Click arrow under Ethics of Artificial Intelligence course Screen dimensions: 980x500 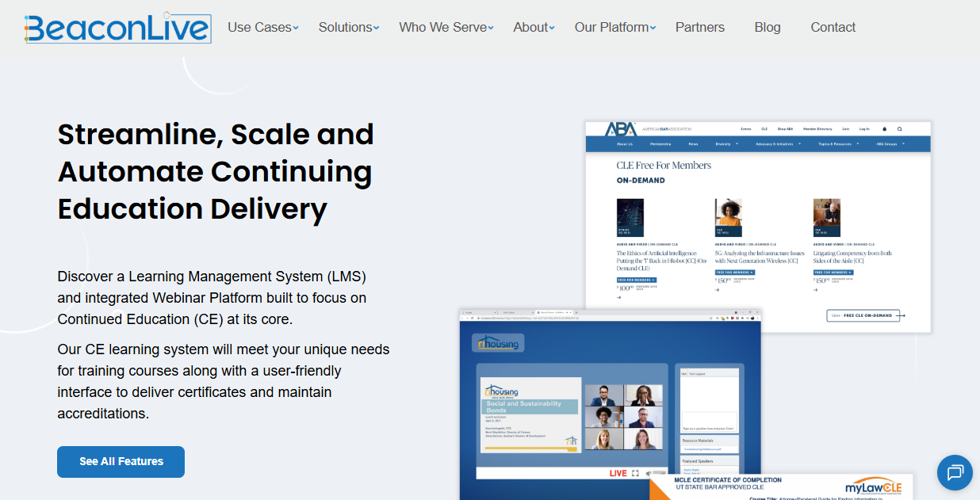pos(619,298)
